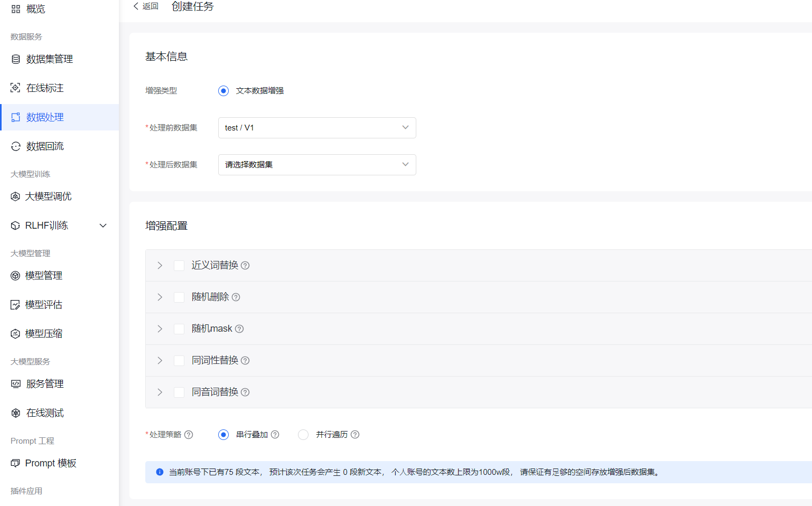The height and width of the screenshot is (506, 812).
Task: Click help icon next to 同音词替换
Action: click(x=245, y=392)
